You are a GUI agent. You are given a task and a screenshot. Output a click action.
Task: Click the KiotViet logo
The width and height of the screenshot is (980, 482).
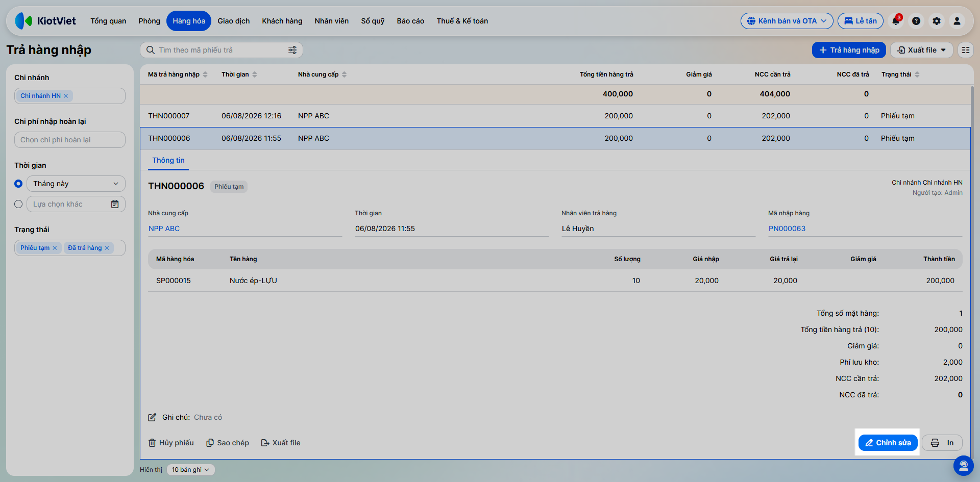pos(45,21)
